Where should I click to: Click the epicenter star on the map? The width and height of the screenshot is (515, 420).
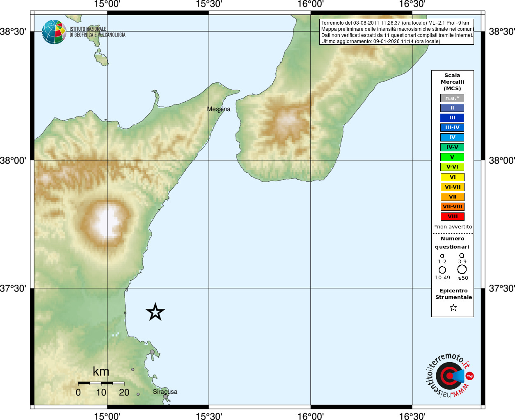[156, 312]
